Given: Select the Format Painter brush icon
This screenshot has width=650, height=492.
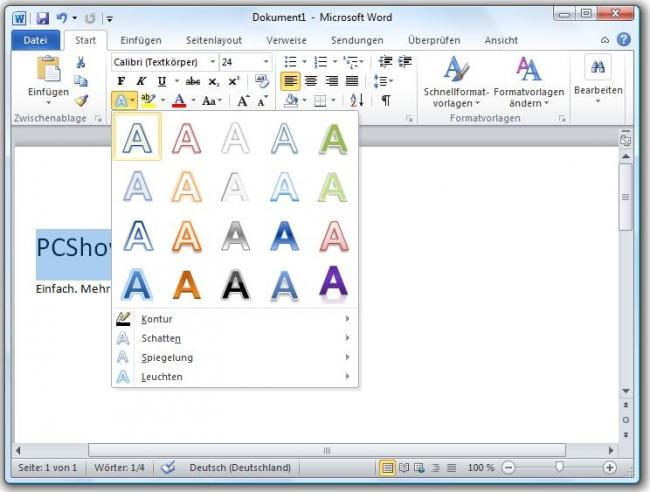Looking at the screenshot, I should click(81, 100).
